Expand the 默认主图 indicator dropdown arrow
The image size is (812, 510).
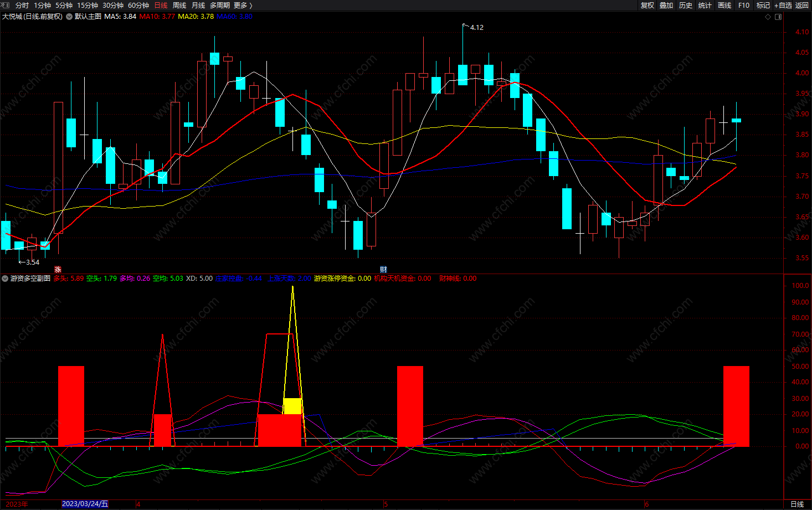[x=69, y=17]
